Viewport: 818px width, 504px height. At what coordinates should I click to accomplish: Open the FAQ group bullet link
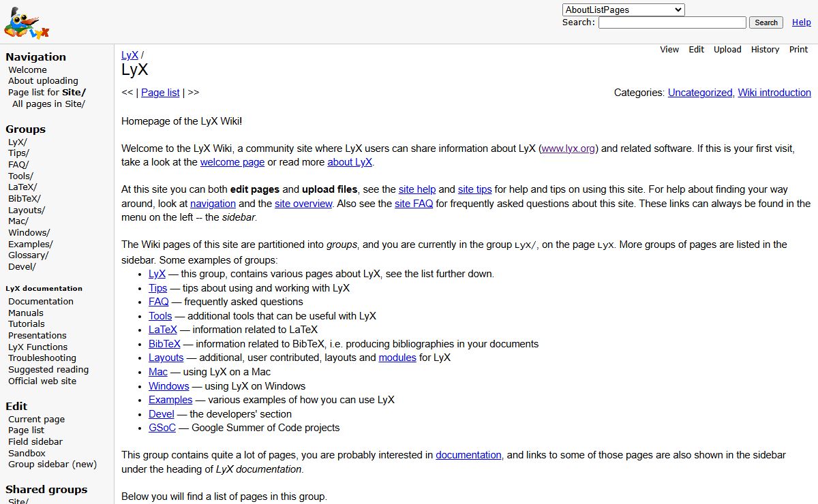coord(159,302)
